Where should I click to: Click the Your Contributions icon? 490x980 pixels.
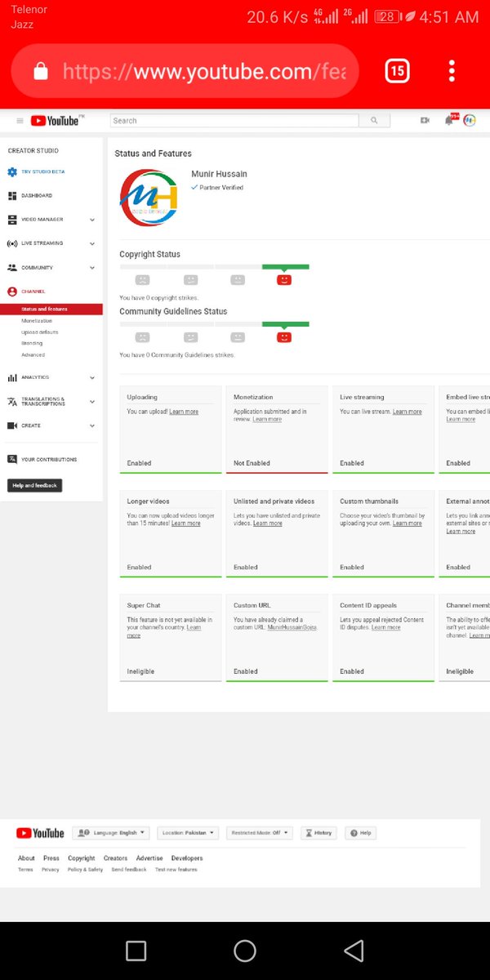point(12,459)
